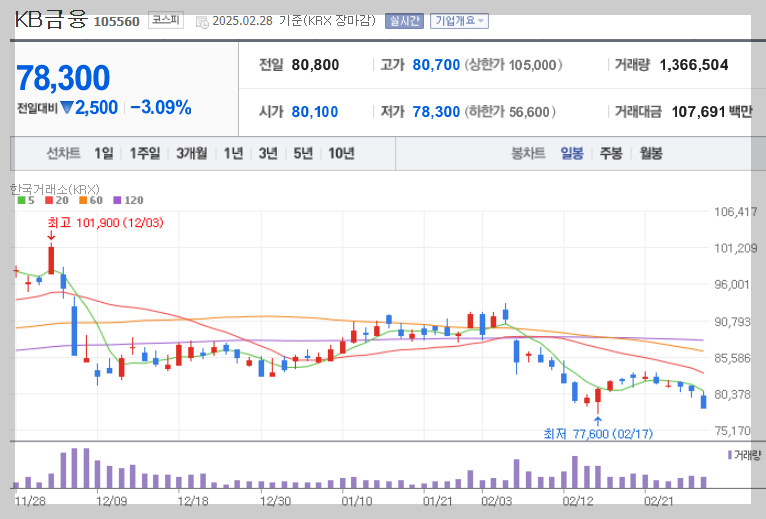The image size is (766, 519).
Task: Click the 시가 value 80,100
Action: [315, 112]
